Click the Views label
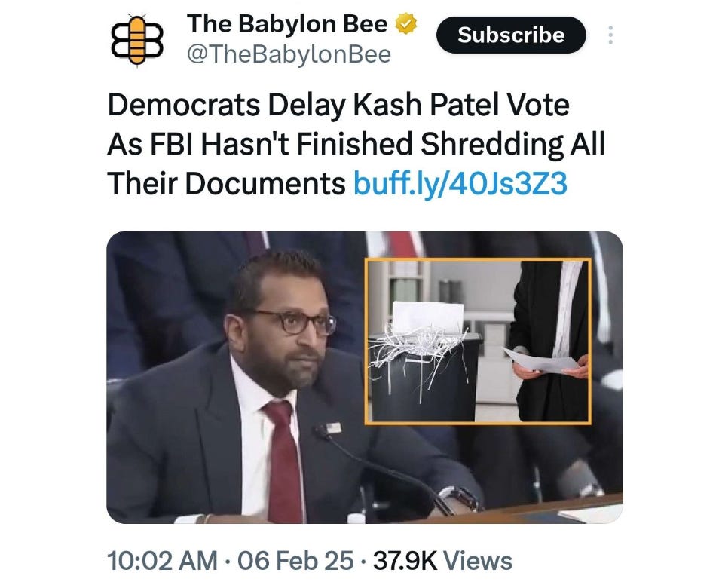 479,561
